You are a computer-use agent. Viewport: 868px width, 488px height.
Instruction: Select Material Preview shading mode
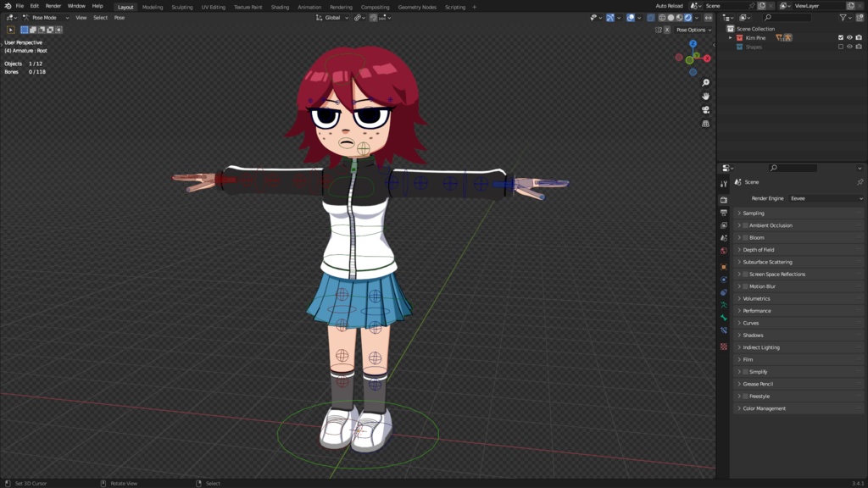pyautogui.click(x=679, y=18)
